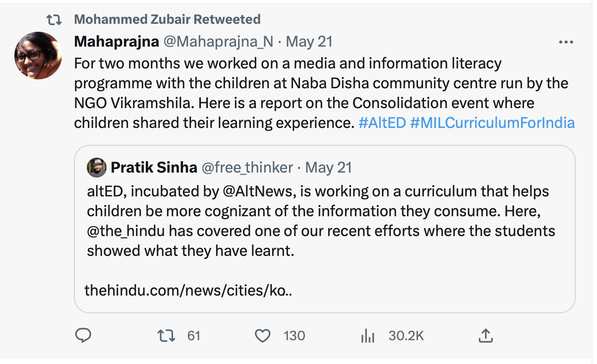The width and height of the screenshot is (597, 364).
Task: Open the #MILCurriculumForIndia hashtag
Action: (492, 123)
